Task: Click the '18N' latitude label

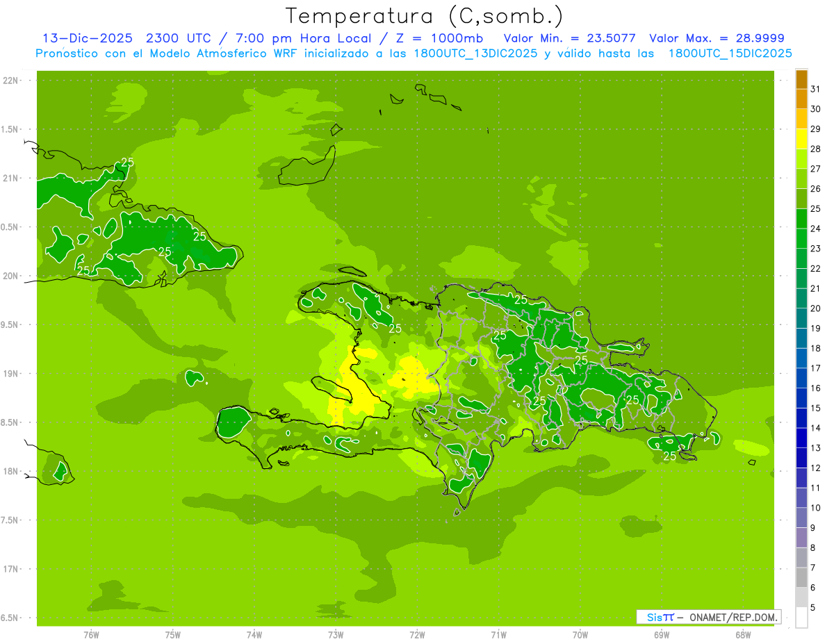Action: click(11, 471)
